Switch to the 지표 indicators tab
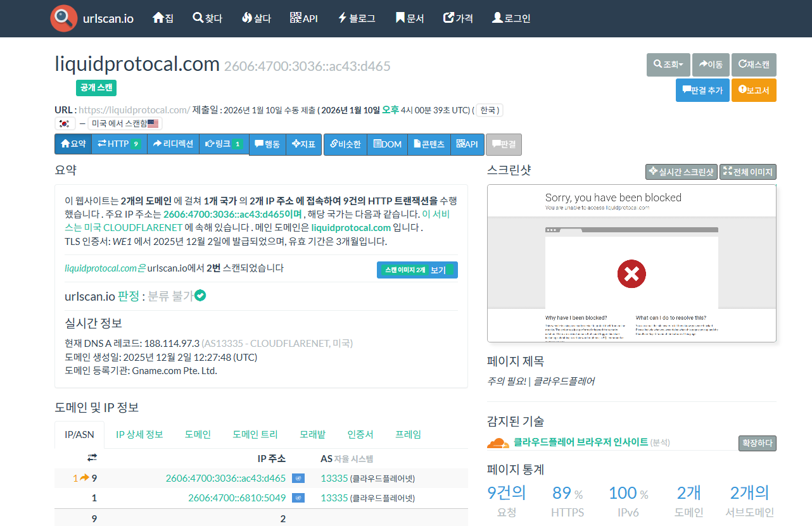The height and width of the screenshot is (526, 812). [x=304, y=144]
